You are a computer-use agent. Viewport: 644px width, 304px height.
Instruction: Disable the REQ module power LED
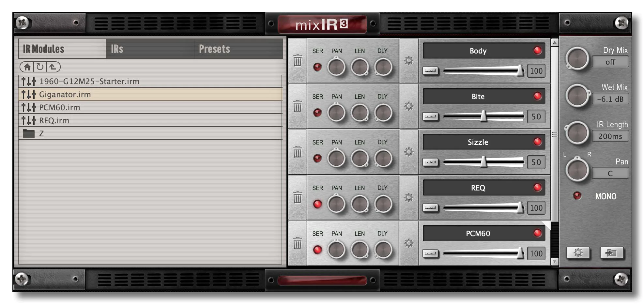(x=538, y=188)
